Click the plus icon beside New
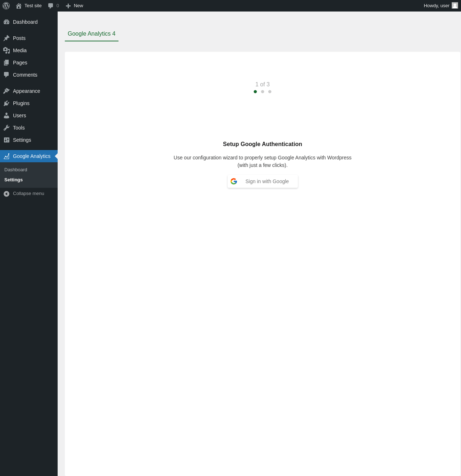Image resolution: width=461 pixels, height=476 pixels. pyautogui.click(x=68, y=6)
